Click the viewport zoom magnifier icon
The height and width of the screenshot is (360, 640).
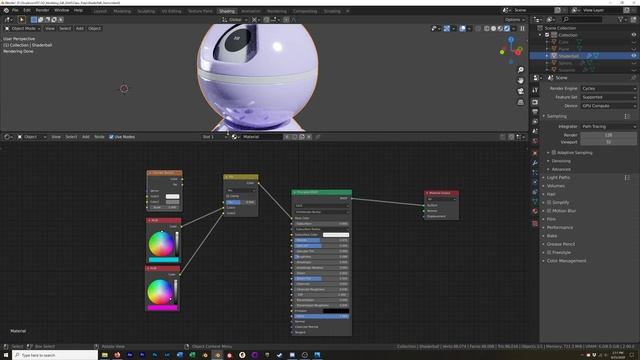(520, 70)
